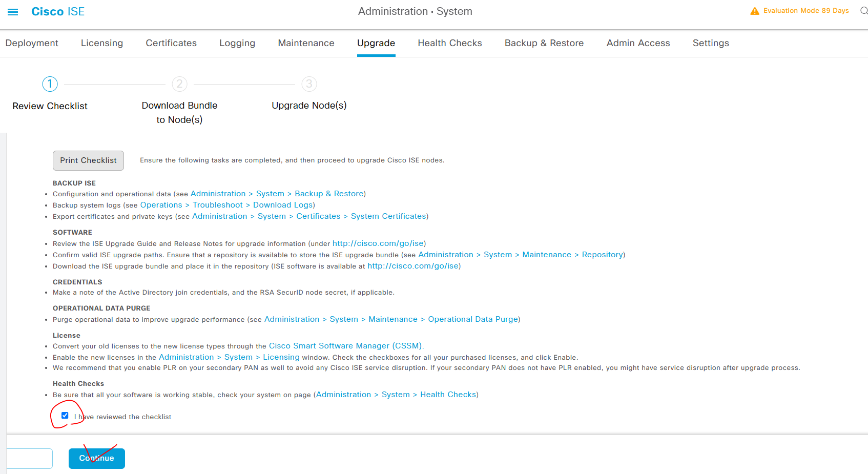
Task: Uncheck 'I have reviewed the checklist'
Action: (65, 416)
